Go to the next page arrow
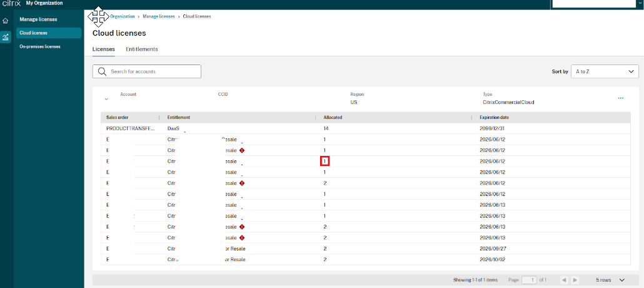Screen dimensions: 644x288 [575, 280]
